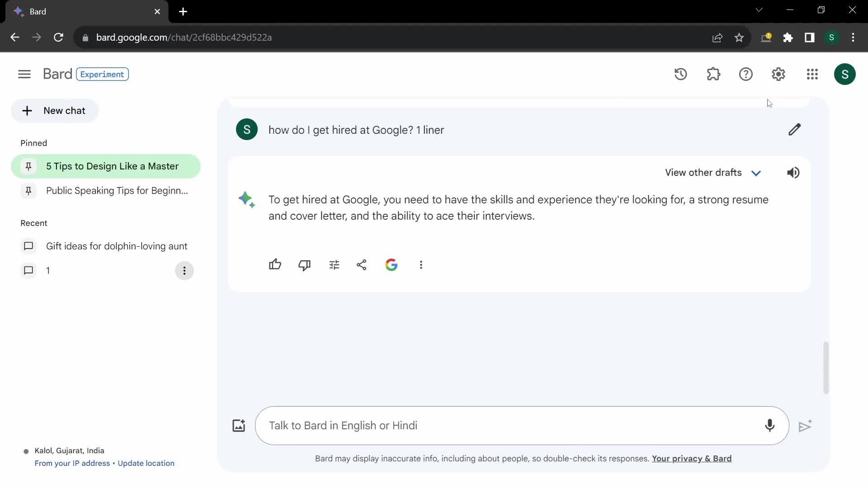Image resolution: width=868 pixels, height=488 pixels.
Task: Click Google apps grid icon
Action: point(812,74)
